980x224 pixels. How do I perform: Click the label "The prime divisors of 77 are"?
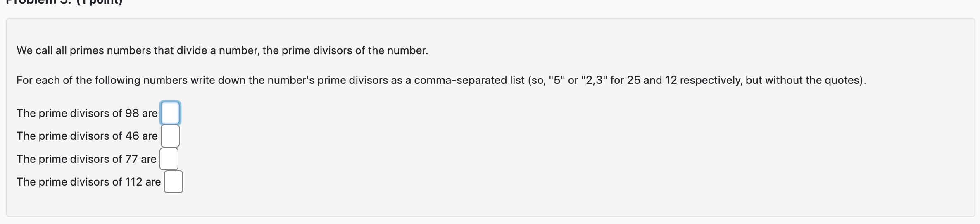point(86,159)
